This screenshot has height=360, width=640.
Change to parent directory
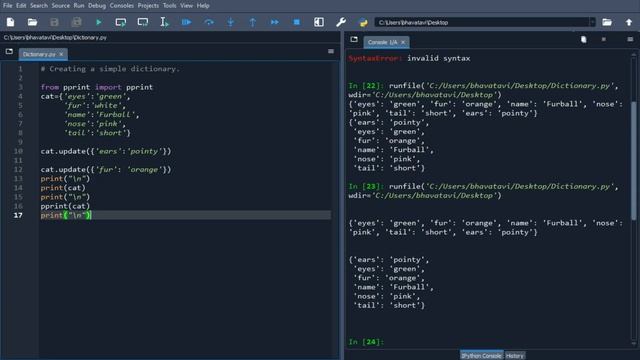click(629, 22)
